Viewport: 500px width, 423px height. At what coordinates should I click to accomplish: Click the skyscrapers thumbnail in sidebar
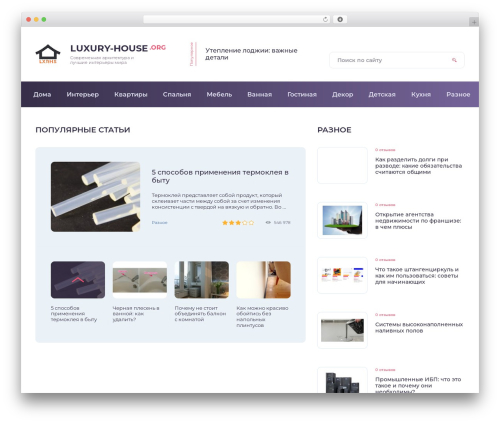click(342, 220)
